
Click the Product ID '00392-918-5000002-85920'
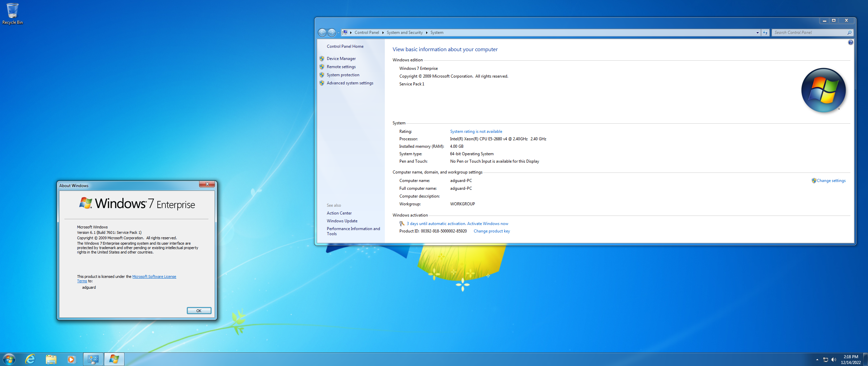[x=443, y=231]
